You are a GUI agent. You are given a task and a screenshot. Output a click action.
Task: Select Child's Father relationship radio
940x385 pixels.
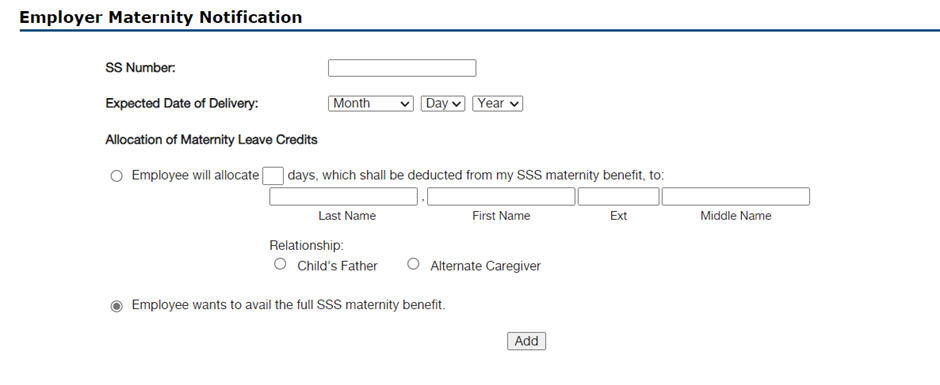coord(280,264)
